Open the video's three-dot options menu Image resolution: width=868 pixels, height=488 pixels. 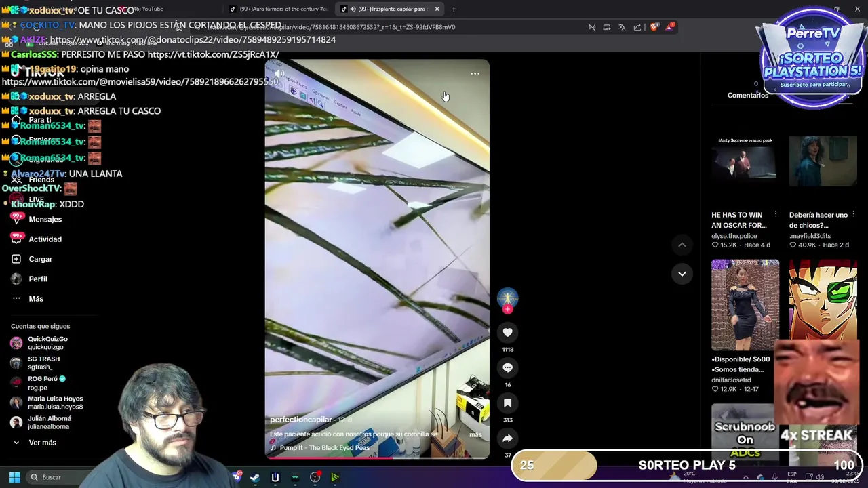coord(475,73)
